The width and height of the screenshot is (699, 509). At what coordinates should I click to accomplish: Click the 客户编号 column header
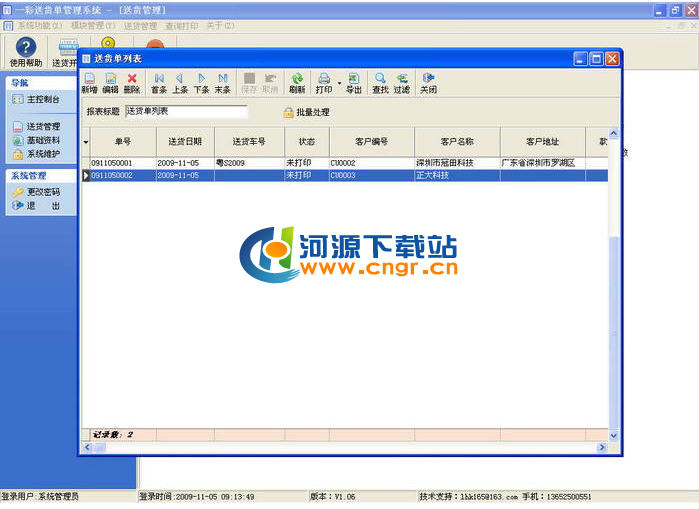click(x=372, y=142)
